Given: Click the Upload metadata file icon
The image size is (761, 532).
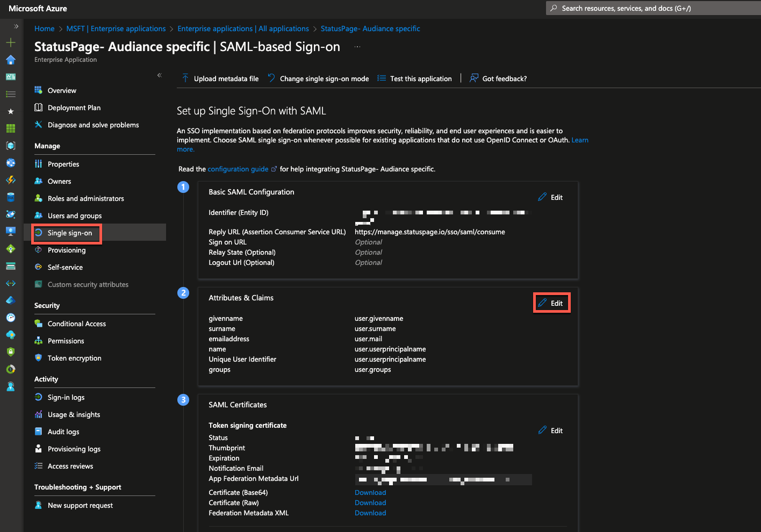Looking at the screenshot, I should (x=185, y=78).
